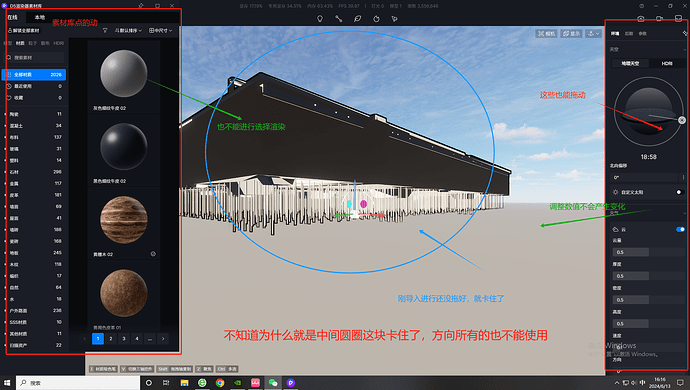Click the 搜索素材 search assets field

(35, 58)
